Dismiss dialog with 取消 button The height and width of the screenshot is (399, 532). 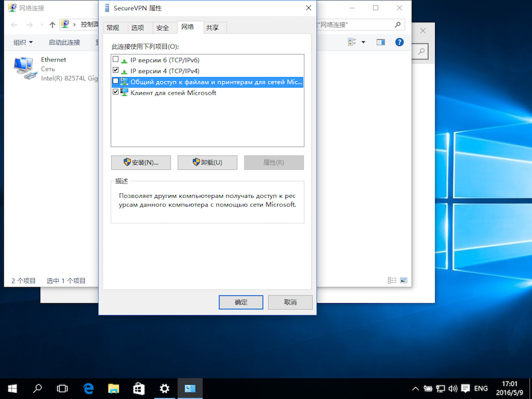coord(290,303)
